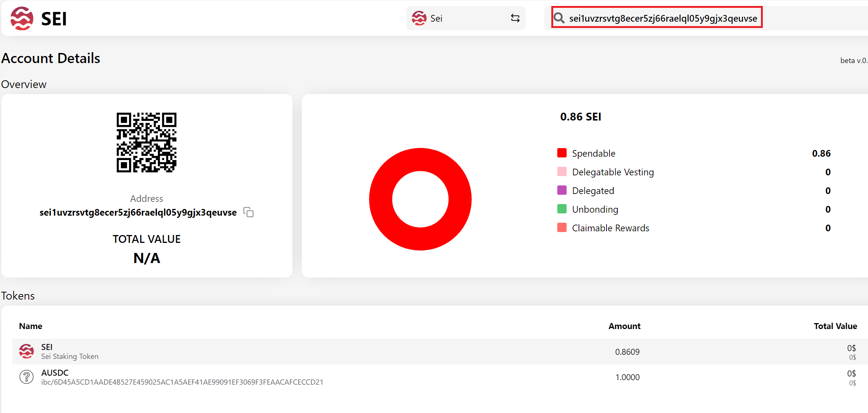Click the account QR code image
Viewport: 868px width, 413px height.
tap(147, 142)
